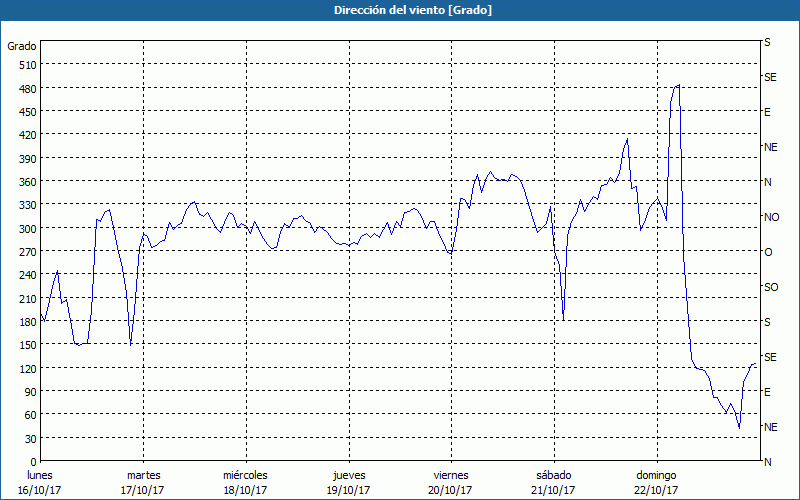Click the date label 16/10/17
The width and height of the screenshot is (800, 500).
click(x=40, y=490)
